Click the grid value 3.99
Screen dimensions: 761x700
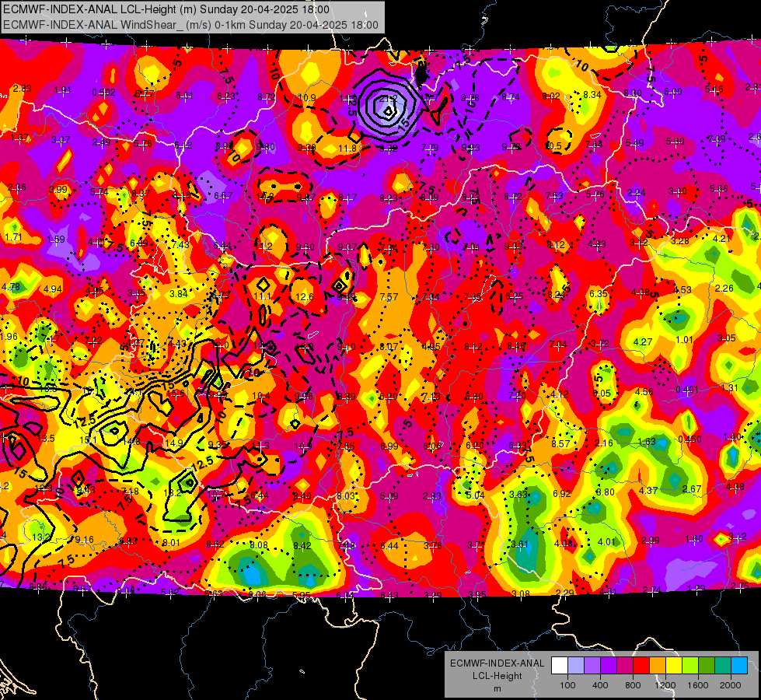click(58, 190)
